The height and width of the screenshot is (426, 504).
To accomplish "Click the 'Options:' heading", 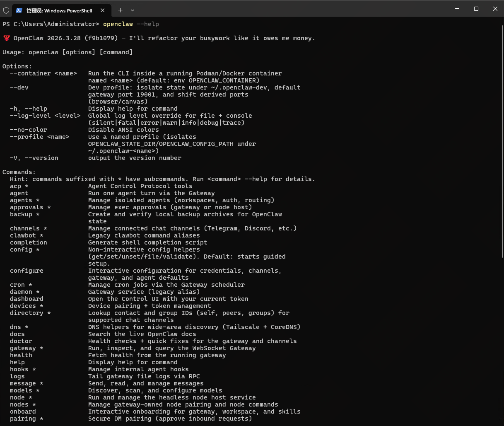I will coord(17,66).
